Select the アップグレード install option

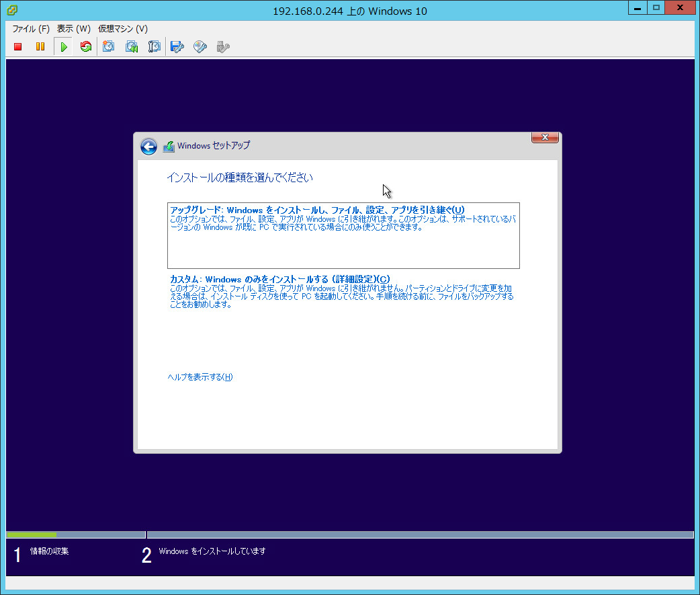(x=343, y=235)
